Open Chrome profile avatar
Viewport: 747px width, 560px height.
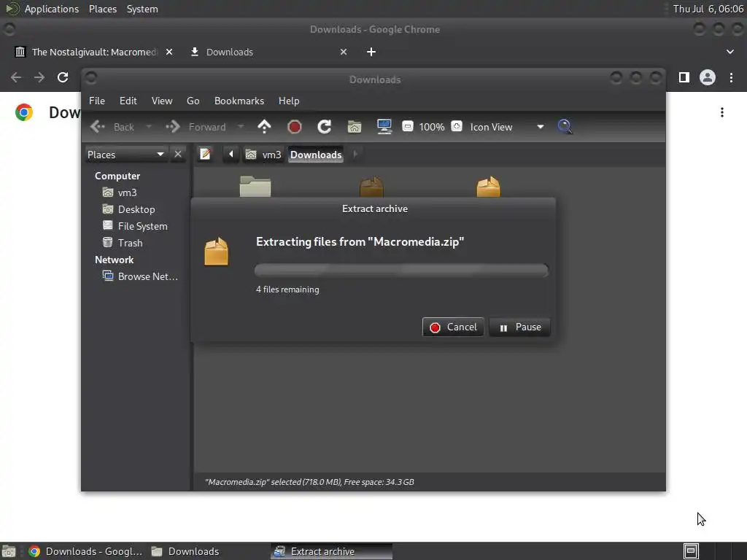pos(708,77)
